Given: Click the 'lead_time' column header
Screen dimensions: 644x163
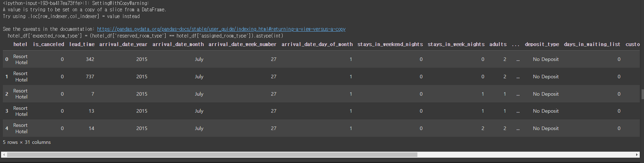Looking at the screenshot, I should (x=82, y=44).
